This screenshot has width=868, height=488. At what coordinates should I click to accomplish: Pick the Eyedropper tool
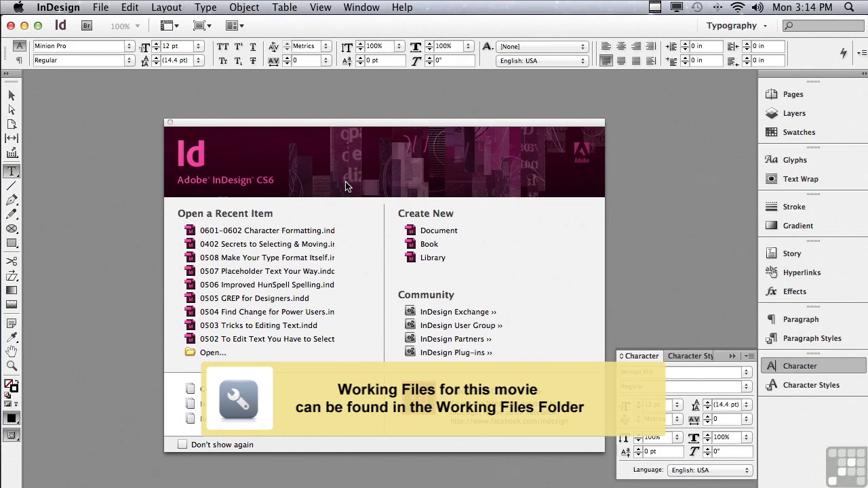(x=12, y=338)
